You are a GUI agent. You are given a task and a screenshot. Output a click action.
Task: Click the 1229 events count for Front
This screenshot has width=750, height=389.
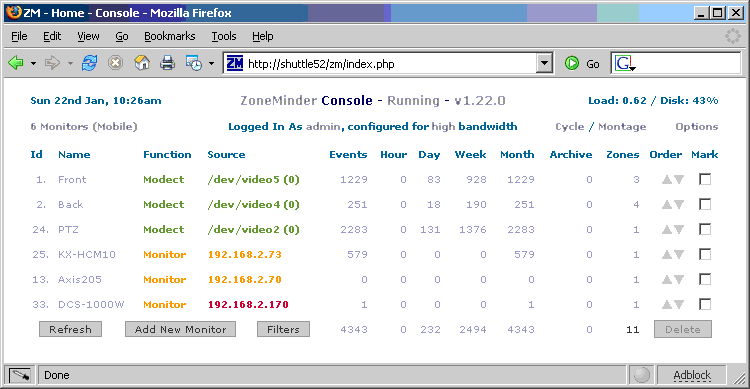[353, 179]
